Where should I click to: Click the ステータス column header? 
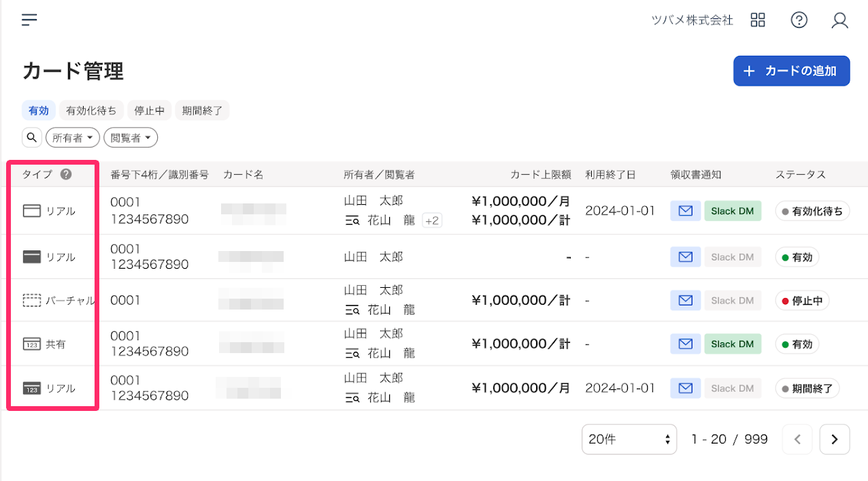801,175
